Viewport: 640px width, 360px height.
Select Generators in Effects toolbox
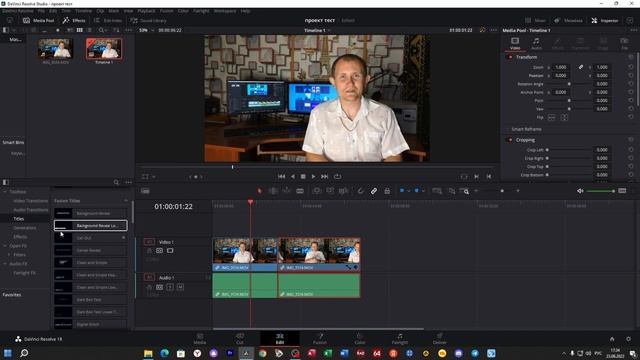[x=25, y=228]
